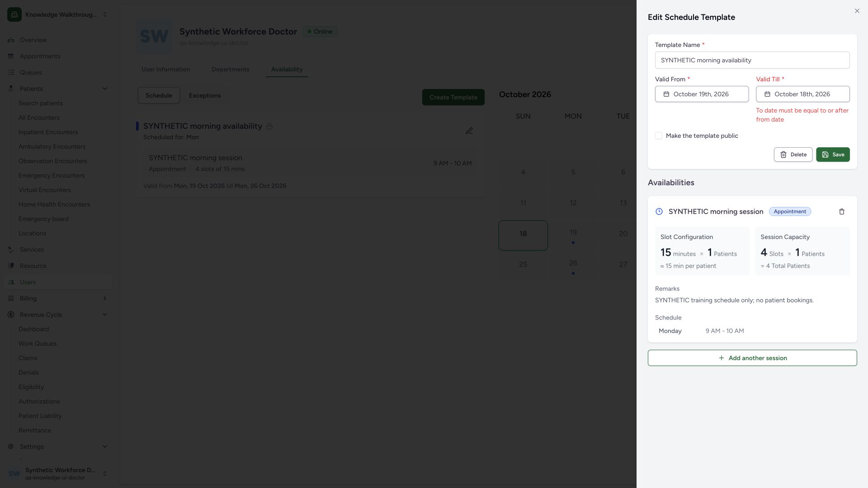Click Add another session button
The width and height of the screenshot is (868, 488).
pos(752,358)
